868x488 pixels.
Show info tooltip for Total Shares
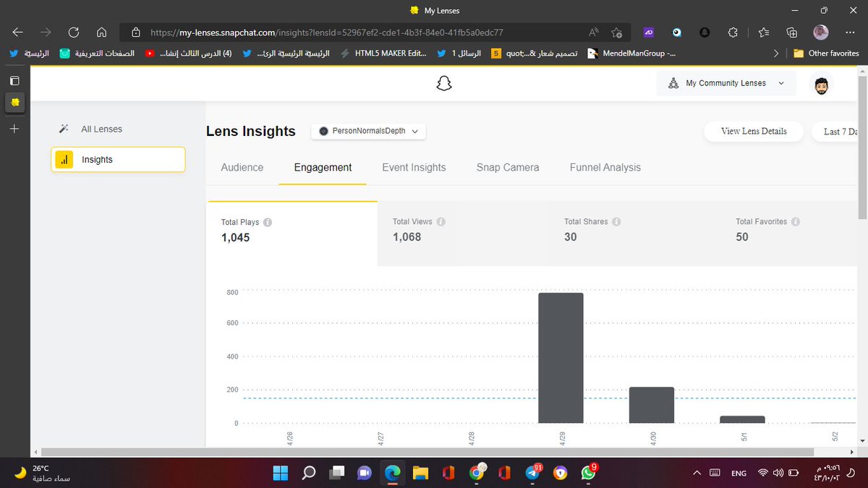pyautogui.click(x=616, y=222)
